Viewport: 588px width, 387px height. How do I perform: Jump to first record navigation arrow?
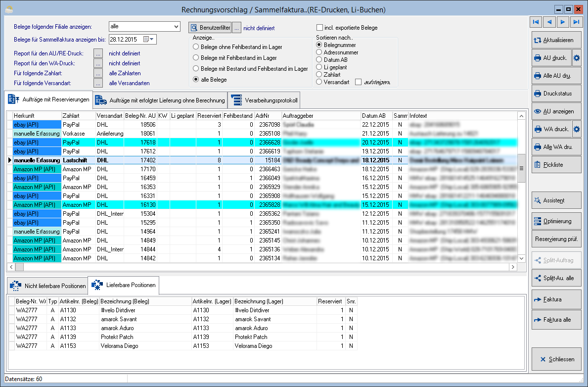pos(536,22)
